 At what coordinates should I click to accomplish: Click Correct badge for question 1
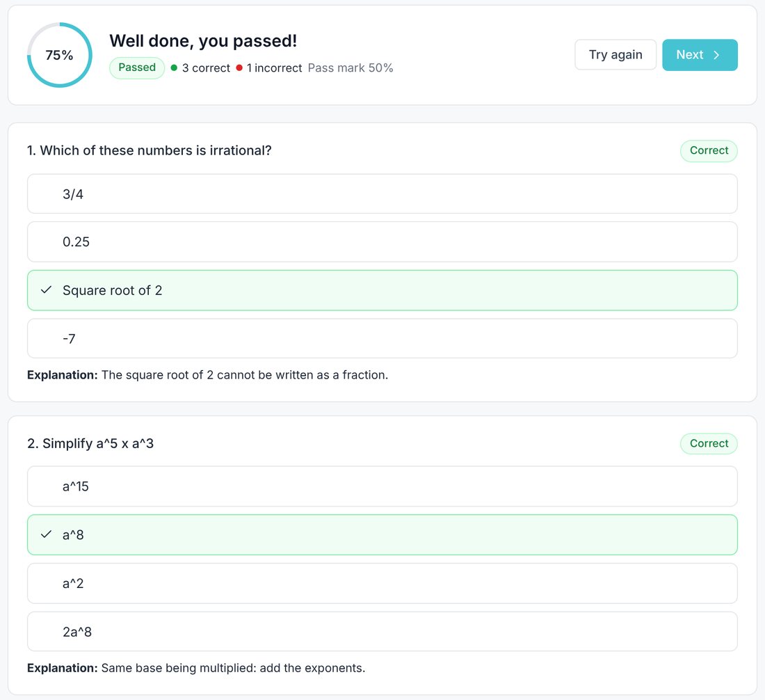pos(709,150)
